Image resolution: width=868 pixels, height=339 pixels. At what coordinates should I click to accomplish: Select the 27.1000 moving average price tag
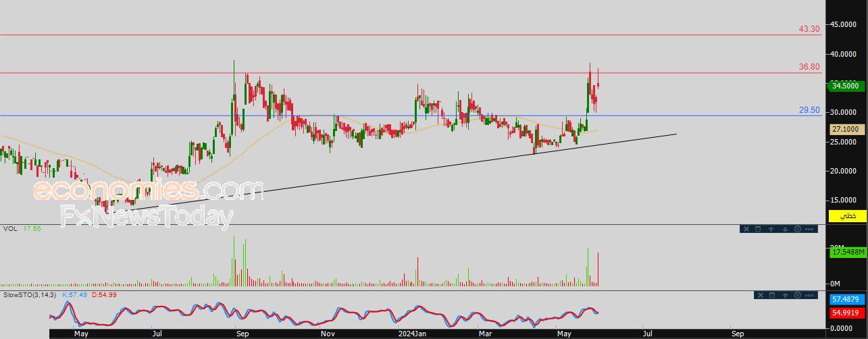847,129
